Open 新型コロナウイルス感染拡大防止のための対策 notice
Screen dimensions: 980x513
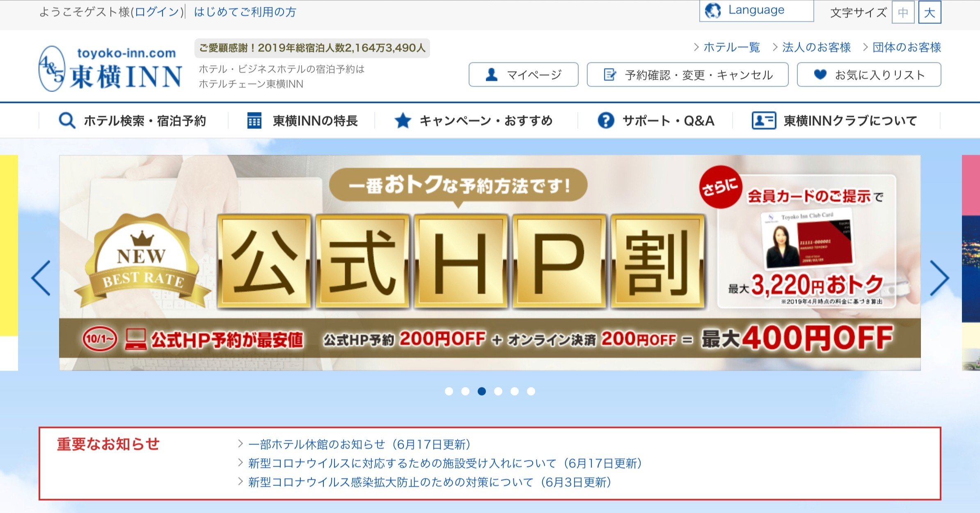coord(430,482)
